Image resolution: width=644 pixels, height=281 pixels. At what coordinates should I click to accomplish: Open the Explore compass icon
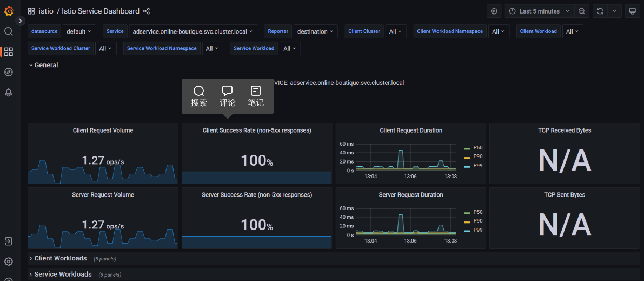[9, 72]
